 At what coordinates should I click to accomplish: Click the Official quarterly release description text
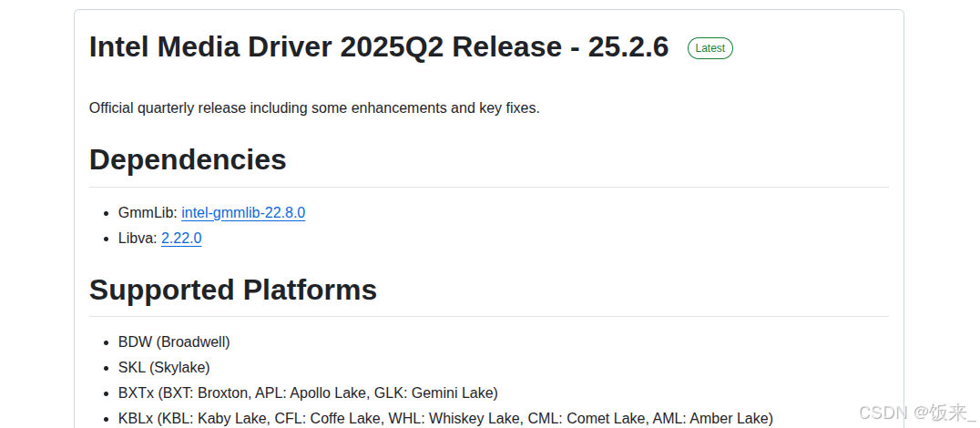pos(314,108)
